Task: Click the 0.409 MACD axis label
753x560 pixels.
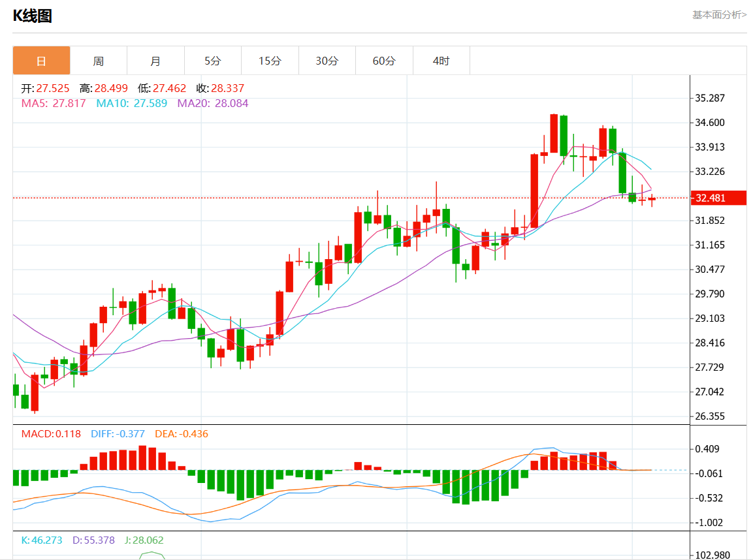Action: 707,448
